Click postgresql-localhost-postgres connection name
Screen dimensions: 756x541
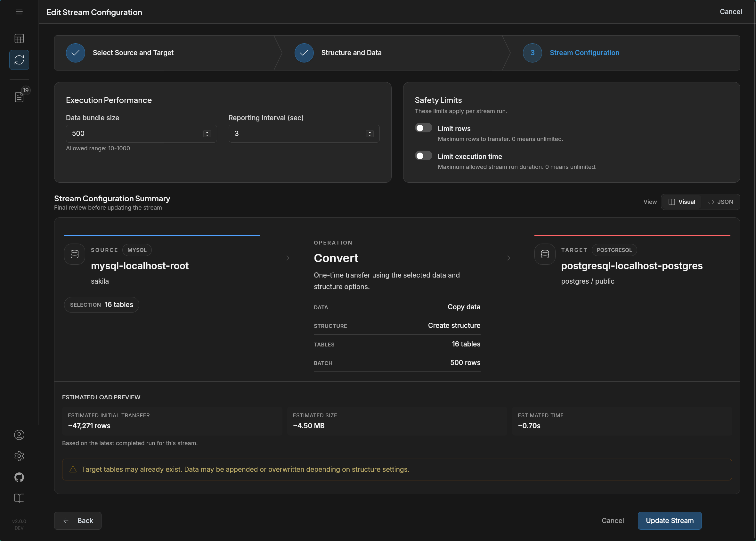(632, 266)
